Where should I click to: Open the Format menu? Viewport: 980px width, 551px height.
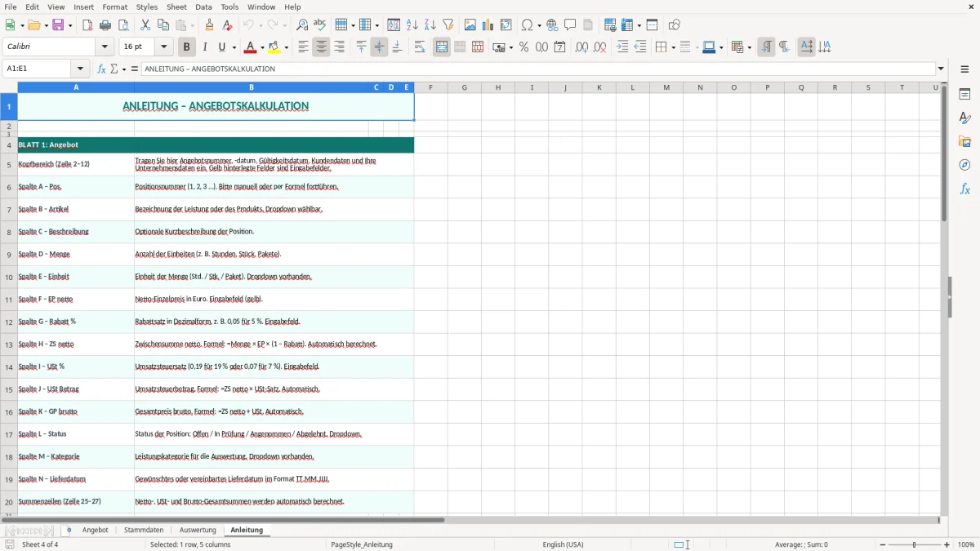tap(115, 7)
